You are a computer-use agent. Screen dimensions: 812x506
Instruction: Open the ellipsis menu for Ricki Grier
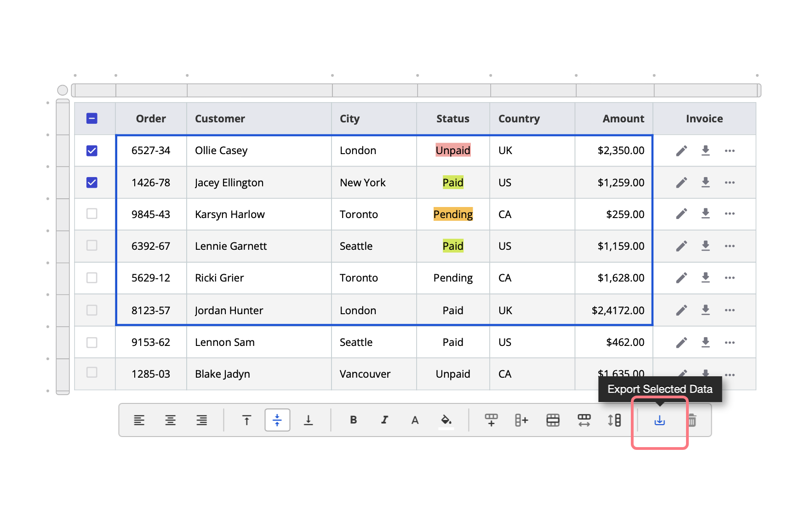(730, 278)
